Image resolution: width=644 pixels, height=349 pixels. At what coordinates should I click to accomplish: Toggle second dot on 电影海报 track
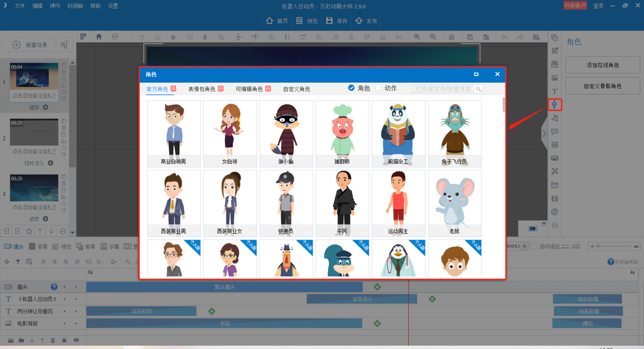coord(76,323)
